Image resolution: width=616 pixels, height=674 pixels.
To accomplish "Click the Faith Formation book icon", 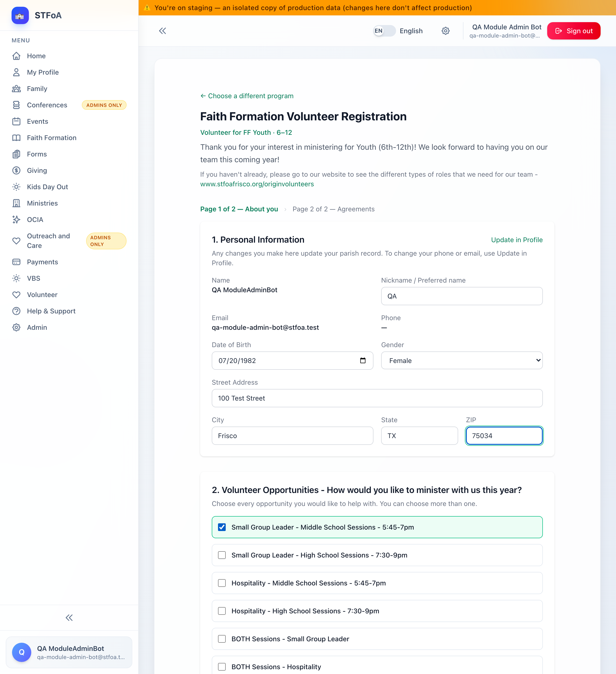I will [x=16, y=138].
